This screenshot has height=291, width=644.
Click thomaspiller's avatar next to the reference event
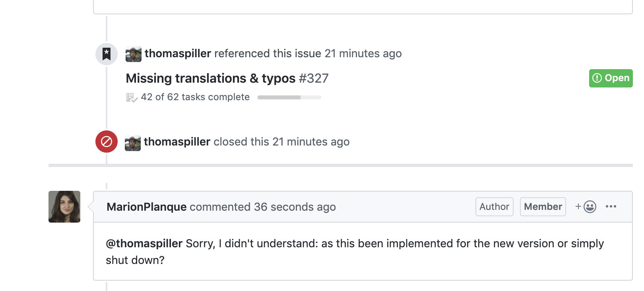(133, 54)
